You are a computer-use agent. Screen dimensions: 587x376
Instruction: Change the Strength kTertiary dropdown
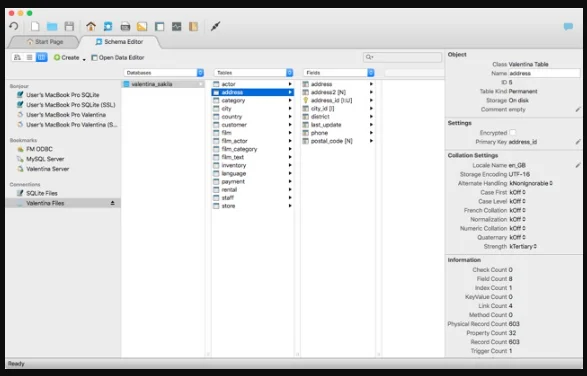[523, 246]
